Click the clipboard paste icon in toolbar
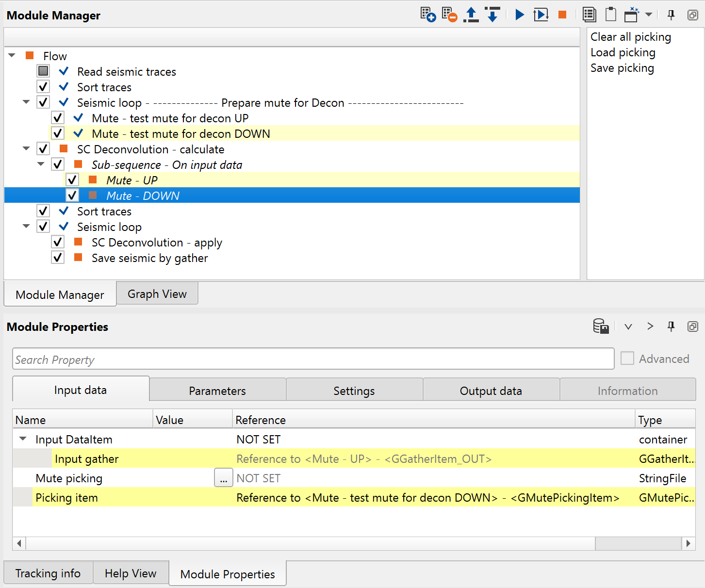The height and width of the screenshot is (588, 705). [611, 15]
